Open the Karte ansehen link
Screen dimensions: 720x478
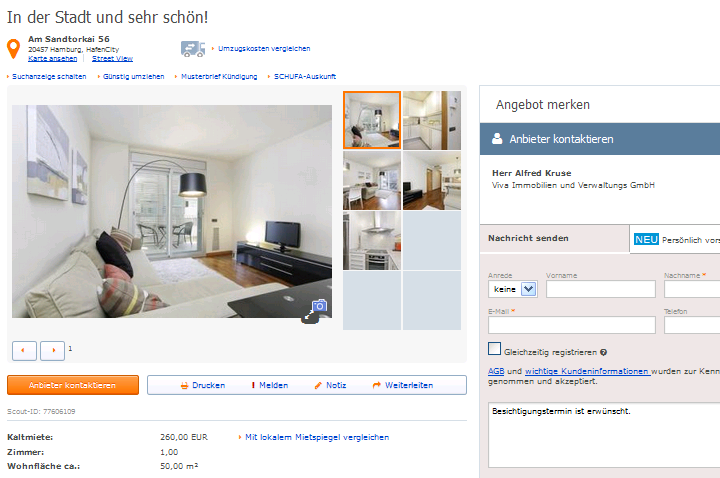(x=52, y=59)
